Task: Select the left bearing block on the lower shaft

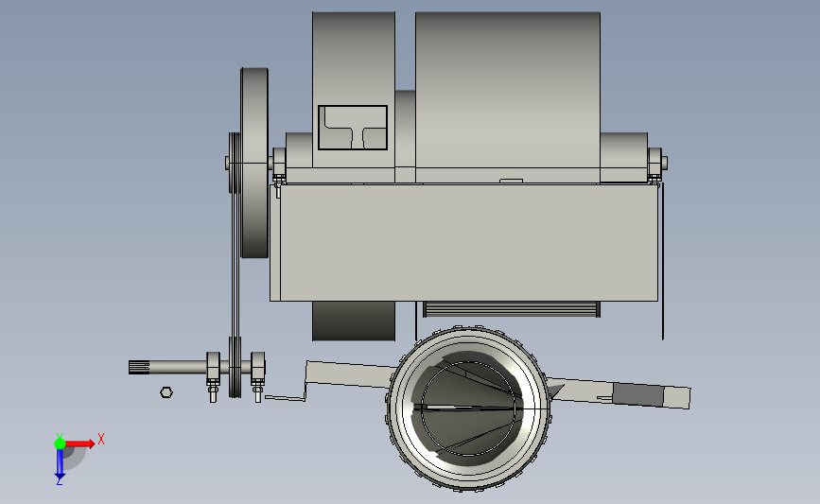Action: tap(213, 366)
